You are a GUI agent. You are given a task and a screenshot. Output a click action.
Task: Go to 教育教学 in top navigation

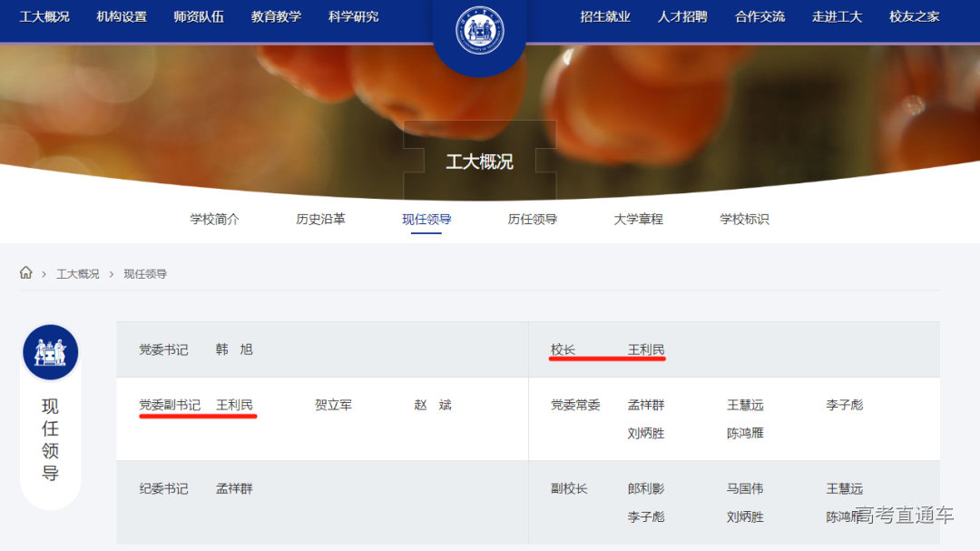click(x=276, y=16)
